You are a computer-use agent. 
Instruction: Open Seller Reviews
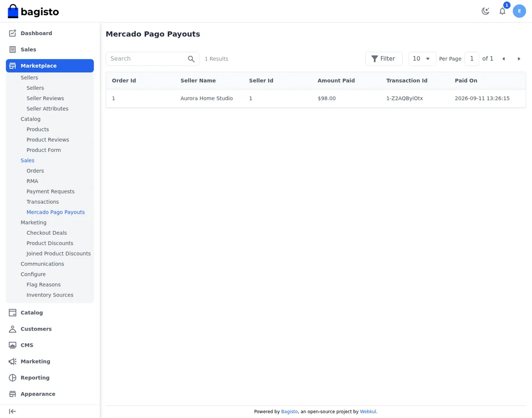tap(45, 98)
